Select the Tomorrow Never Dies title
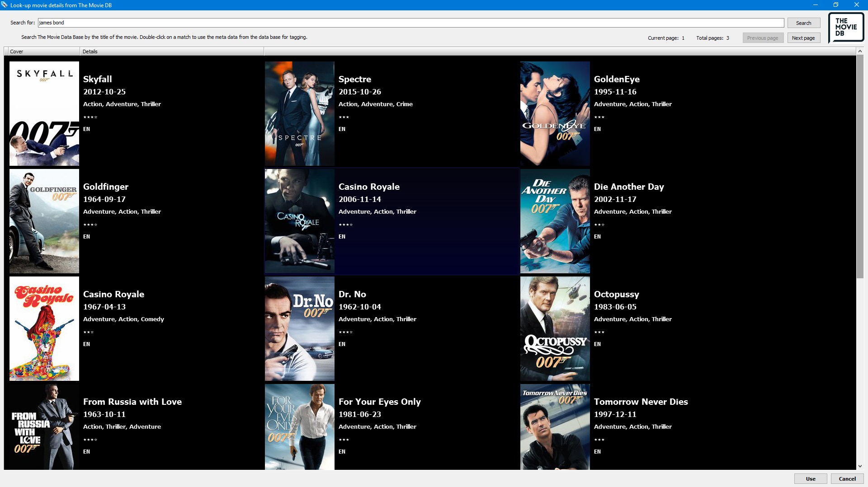Image resolution: width=868 pixels, height=487 pixels. (641, 402)
